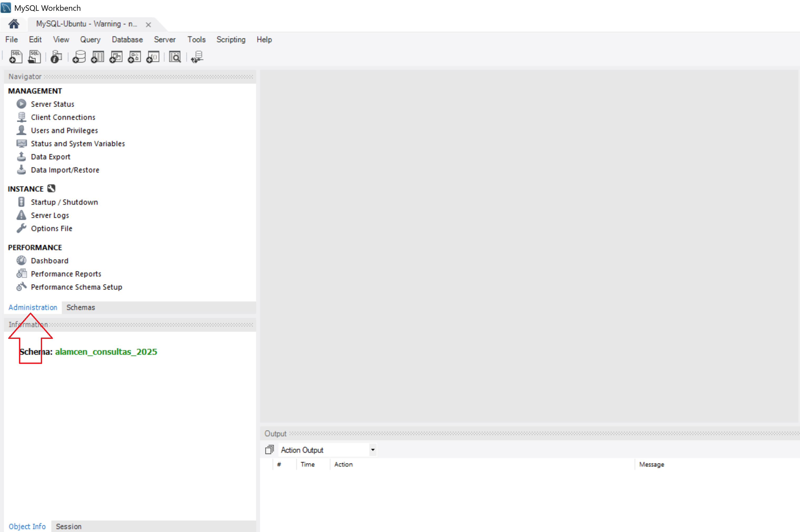Click the Startup / Shutdown icon
The width and height of the screenshot is (800, 532).
pos(21,202)
